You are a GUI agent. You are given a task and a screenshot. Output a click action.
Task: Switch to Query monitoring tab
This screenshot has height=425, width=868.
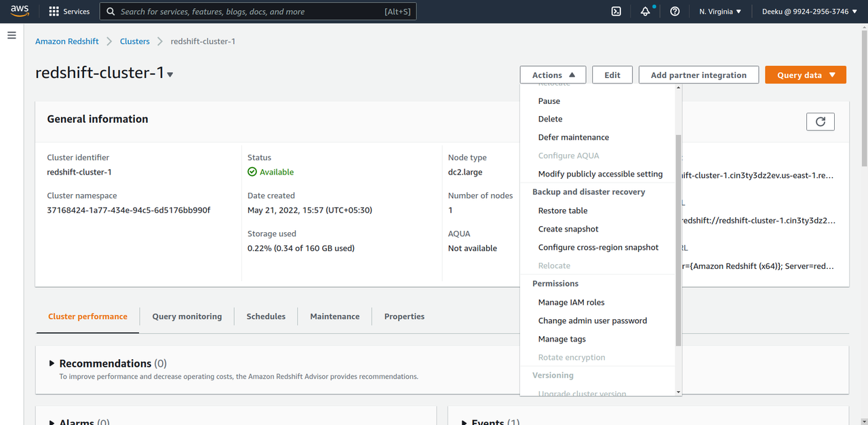[187, 316]
